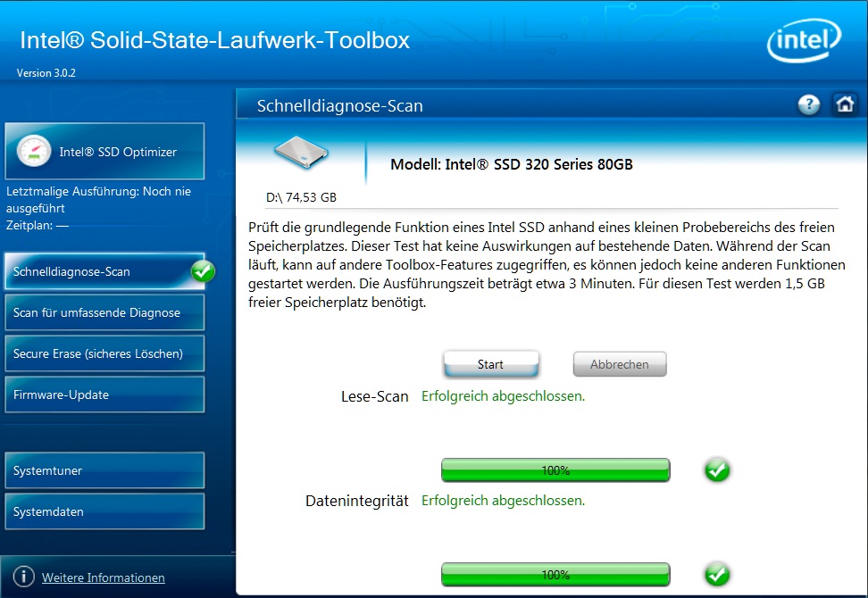Click the Intel Solid-State-Laufwerk-Toolbox title
Screen dimensions: 868x598
point(215,40)
